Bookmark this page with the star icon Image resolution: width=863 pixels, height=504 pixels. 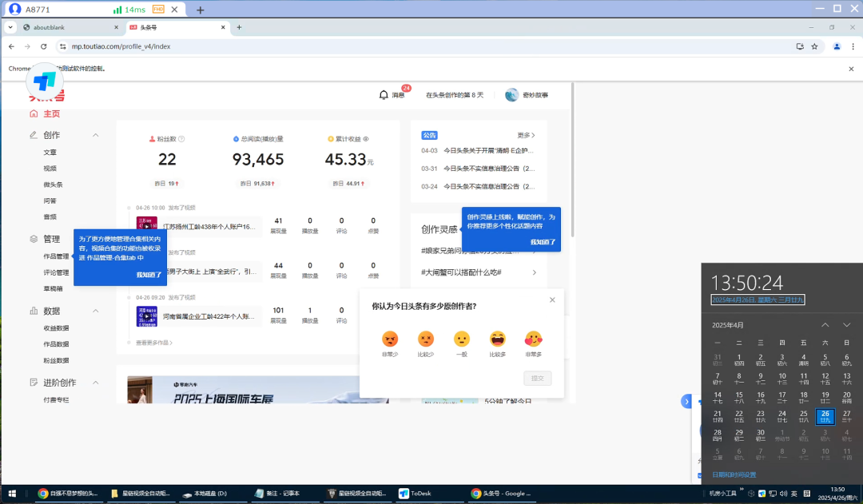[814, 46]
